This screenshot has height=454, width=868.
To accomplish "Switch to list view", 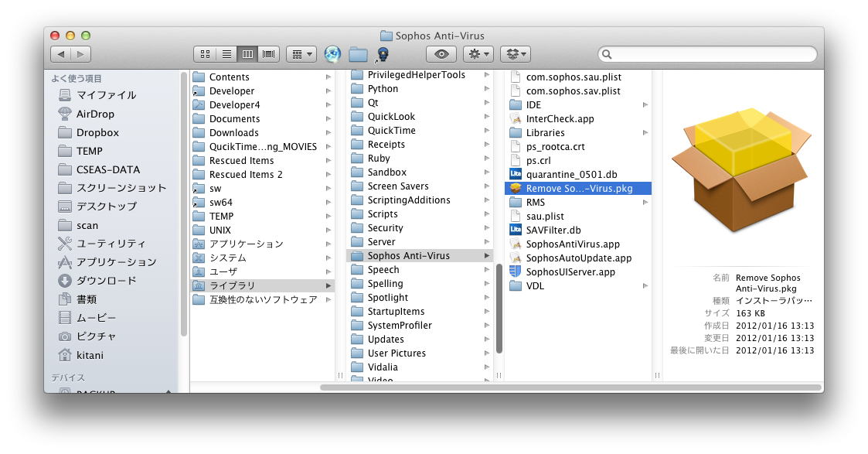I will pos(226,53).
